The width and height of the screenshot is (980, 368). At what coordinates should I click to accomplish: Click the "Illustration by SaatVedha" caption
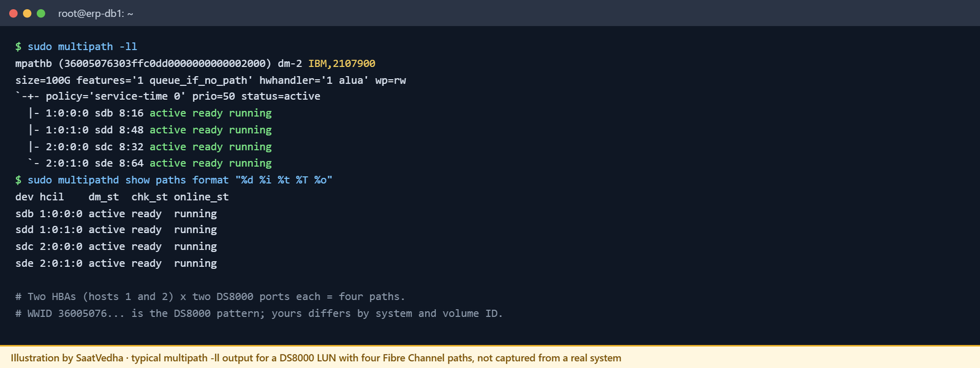point(316,358)
